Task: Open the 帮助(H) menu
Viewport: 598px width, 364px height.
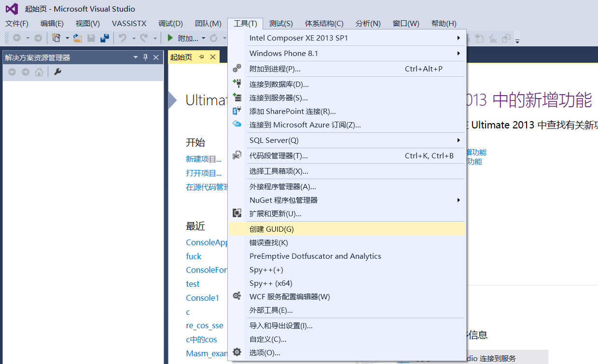Action: [444, 23]
